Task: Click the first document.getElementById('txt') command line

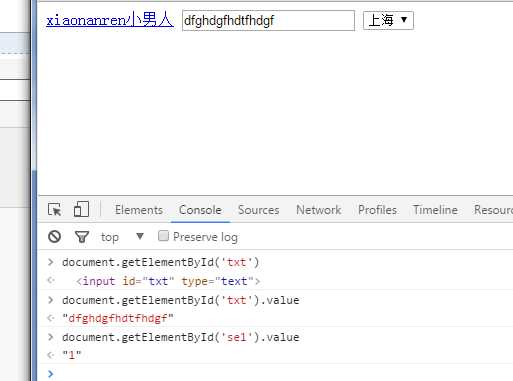Action: point(161,263)
